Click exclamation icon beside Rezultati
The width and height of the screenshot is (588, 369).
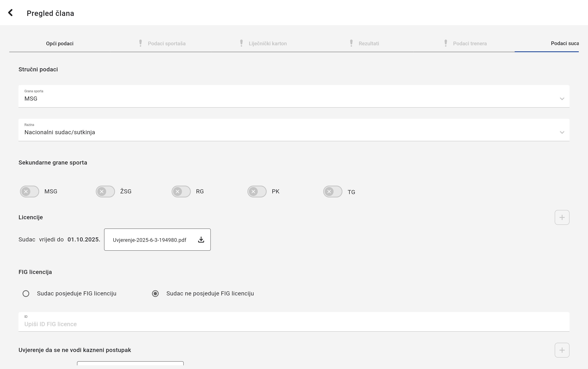(351, 43)
